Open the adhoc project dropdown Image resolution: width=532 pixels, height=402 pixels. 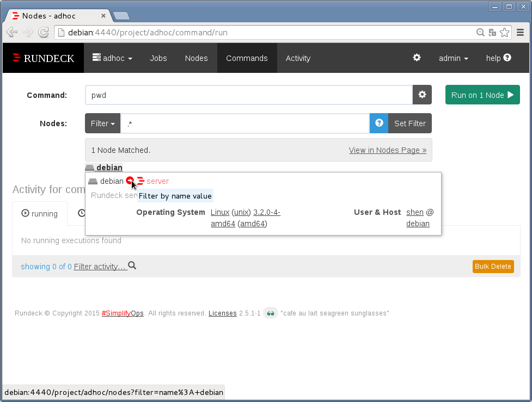pos(112,58)
